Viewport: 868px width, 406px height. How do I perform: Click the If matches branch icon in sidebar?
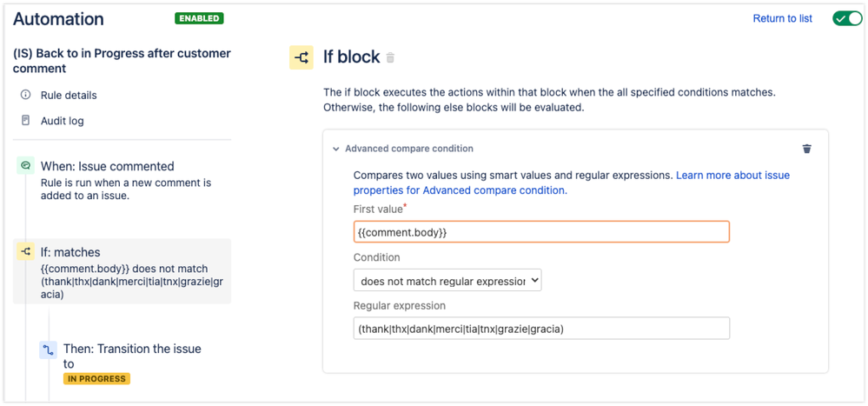pyautogui.click(x=25, y=252)
